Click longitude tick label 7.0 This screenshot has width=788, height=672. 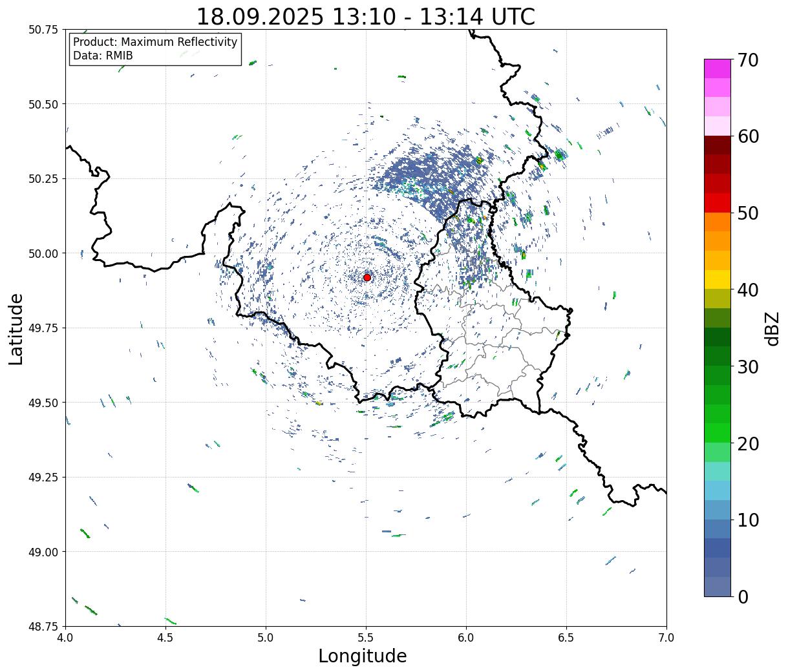point(666,638)
